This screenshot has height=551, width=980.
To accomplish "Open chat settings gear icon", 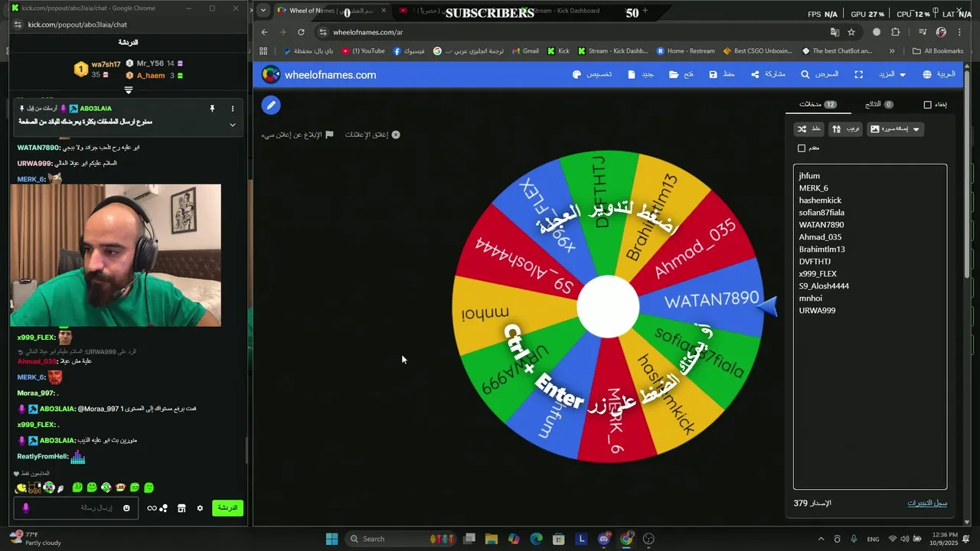I will pyautogui.click(x=200, y=508).
